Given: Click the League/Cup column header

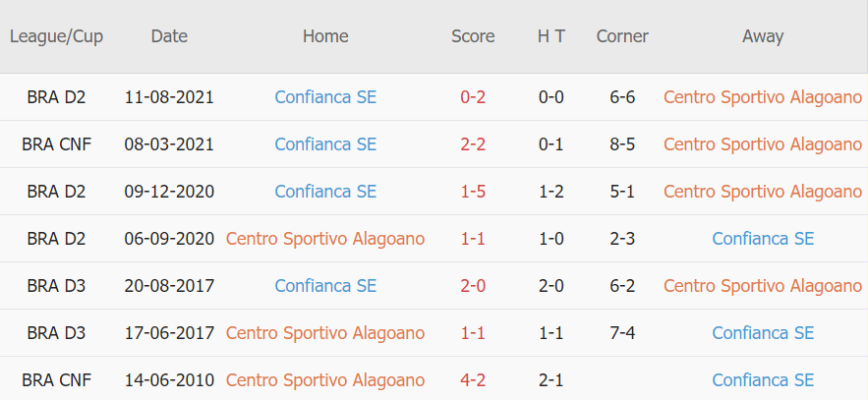Looking at the screenshot, I should (x=56, y=36).
